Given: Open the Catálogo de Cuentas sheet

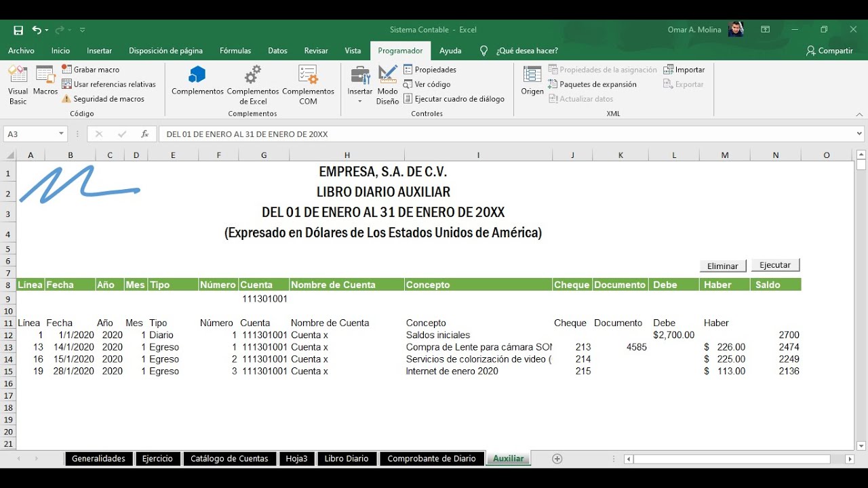Looking at the screenshot, I should (x=229, y=459).
